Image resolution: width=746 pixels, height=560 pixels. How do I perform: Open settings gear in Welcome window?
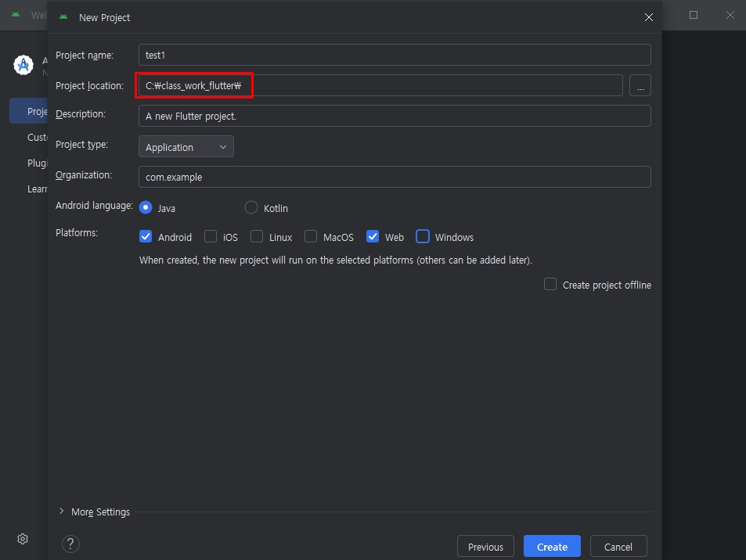point(23,539)
